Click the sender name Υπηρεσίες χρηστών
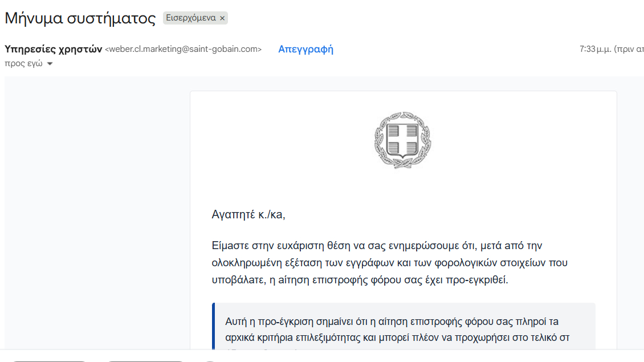Screen dimensions: 644x362 [53, 49]
